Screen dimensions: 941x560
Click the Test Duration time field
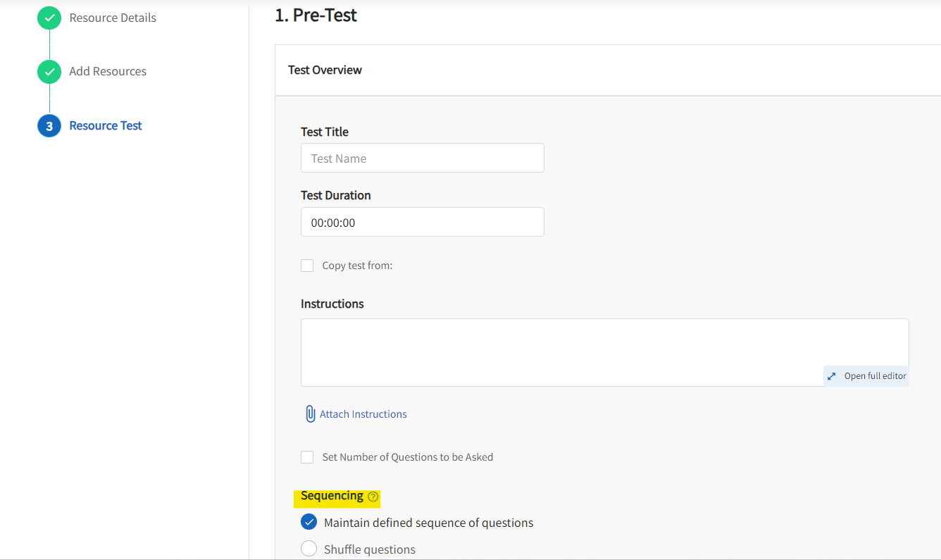422,222
